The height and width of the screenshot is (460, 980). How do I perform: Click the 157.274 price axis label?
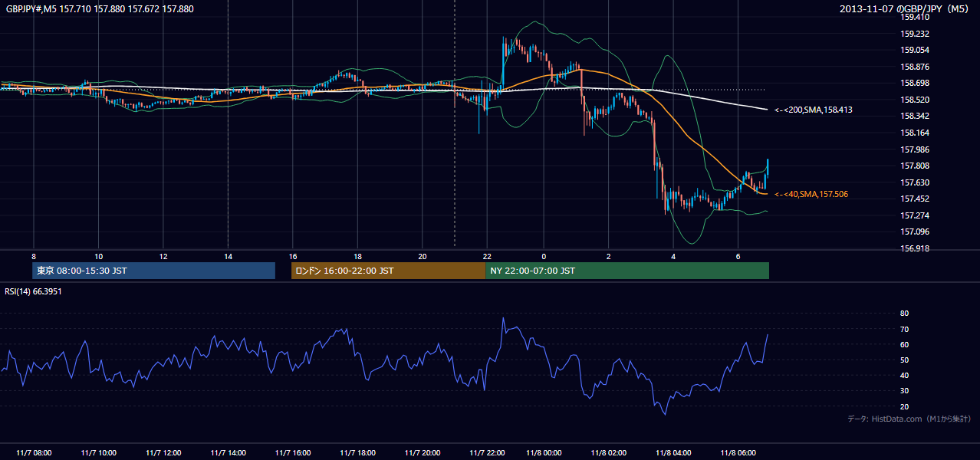[x=915, y=215]
